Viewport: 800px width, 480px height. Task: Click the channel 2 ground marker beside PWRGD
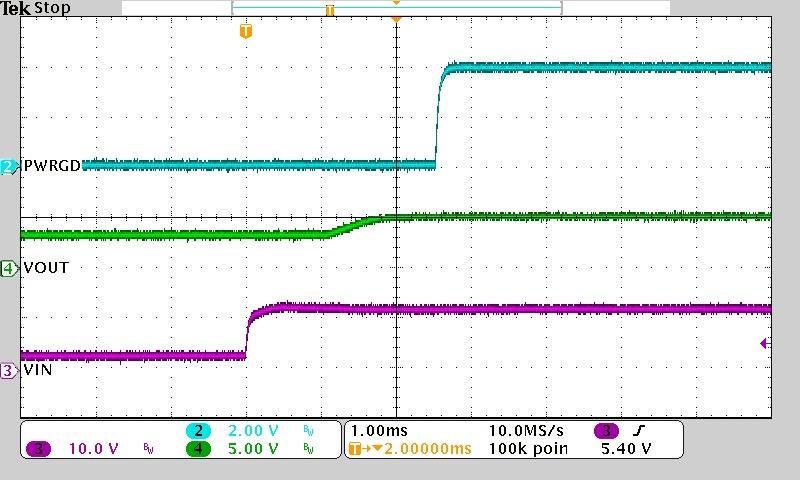tap(8, 167)
